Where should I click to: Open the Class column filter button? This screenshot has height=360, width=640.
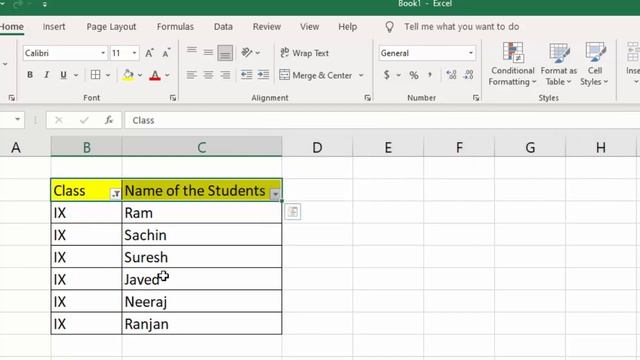click(x=116, y=194)
